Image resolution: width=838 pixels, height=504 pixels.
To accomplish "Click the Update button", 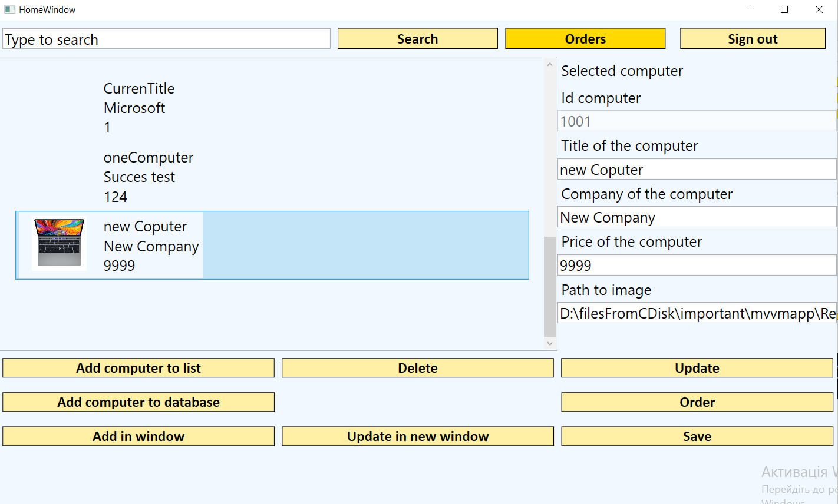I will (697, 368).
